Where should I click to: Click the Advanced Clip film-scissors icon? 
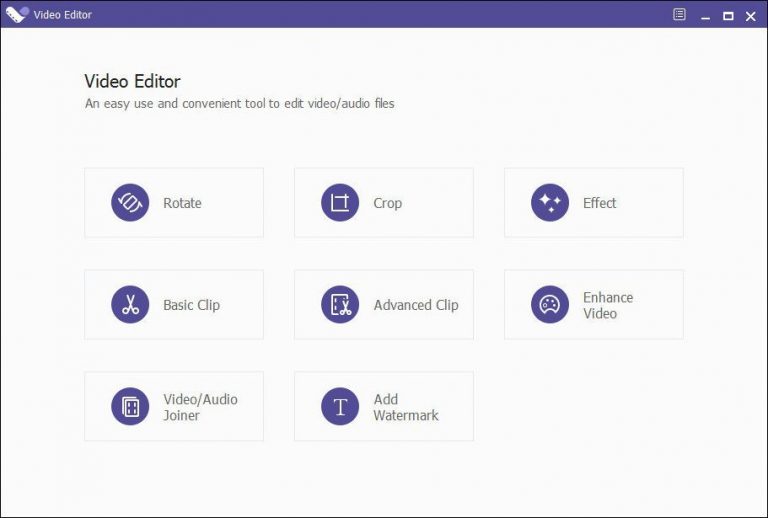(x=340, y=305)
